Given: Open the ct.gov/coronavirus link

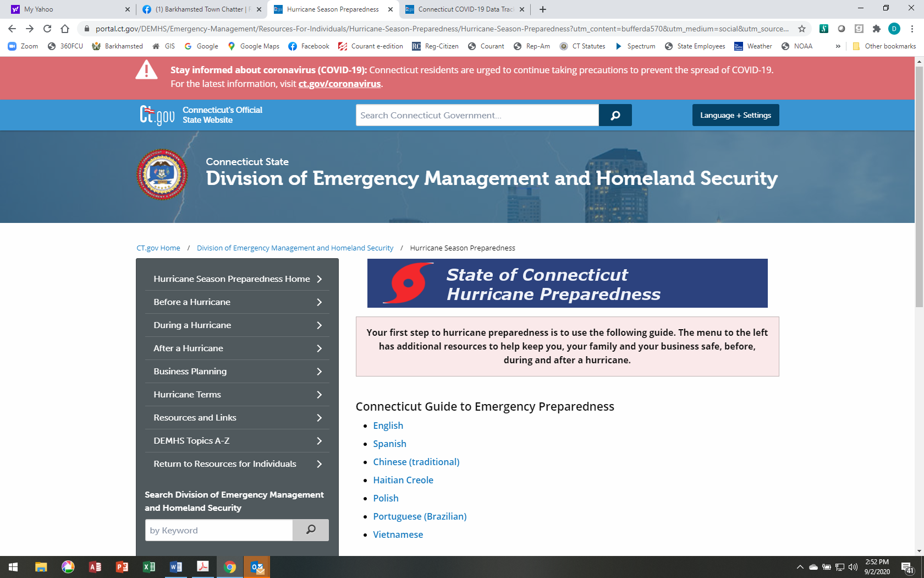Looking at the screenshot, I should [339, 84].
